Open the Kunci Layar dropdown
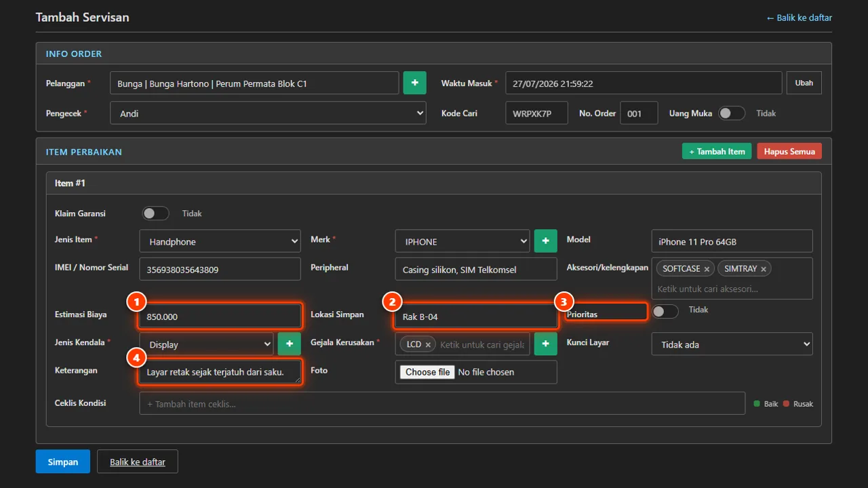 click(x=732, y=344)
